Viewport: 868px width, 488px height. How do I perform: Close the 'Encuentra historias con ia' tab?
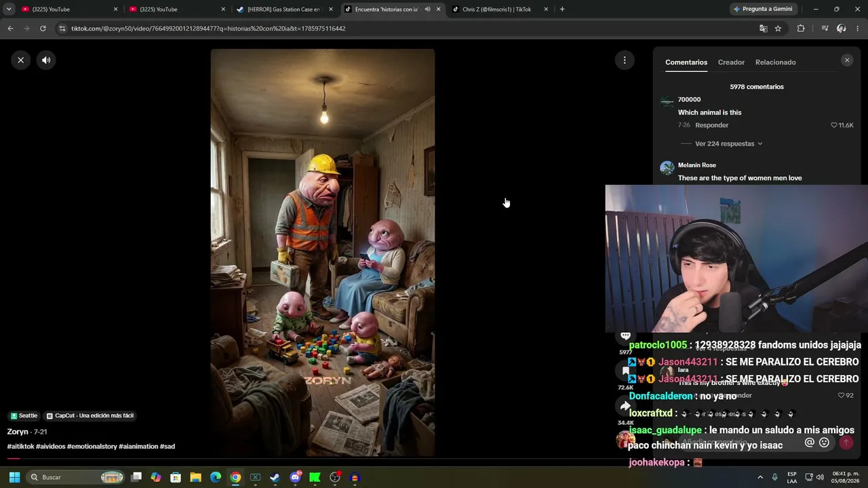439,9
